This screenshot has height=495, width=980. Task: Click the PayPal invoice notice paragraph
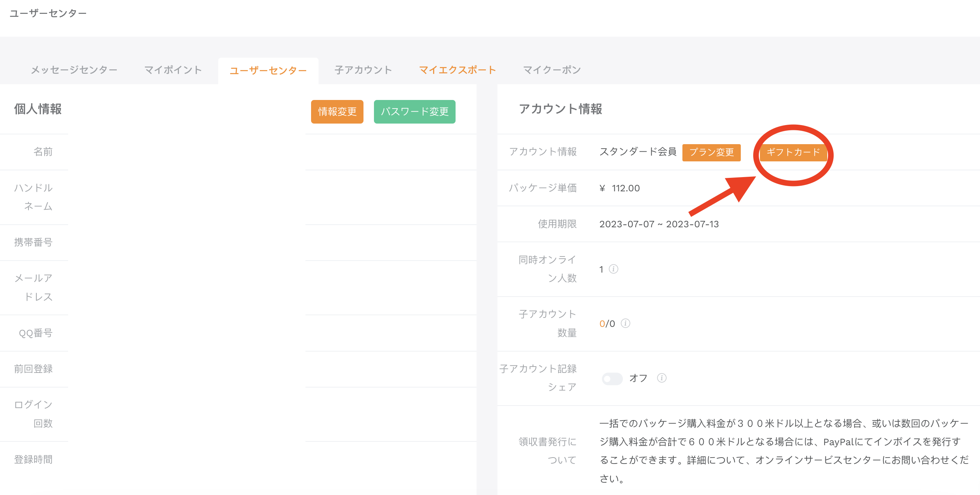784,451
